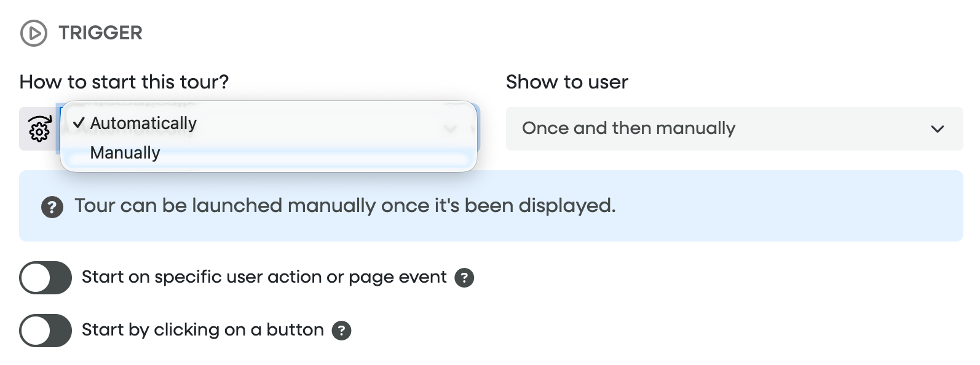The width and height of the screenshot is (980, 365).
Task: Click the gear automation icon beside start dropdown
Action: (39, 129)
